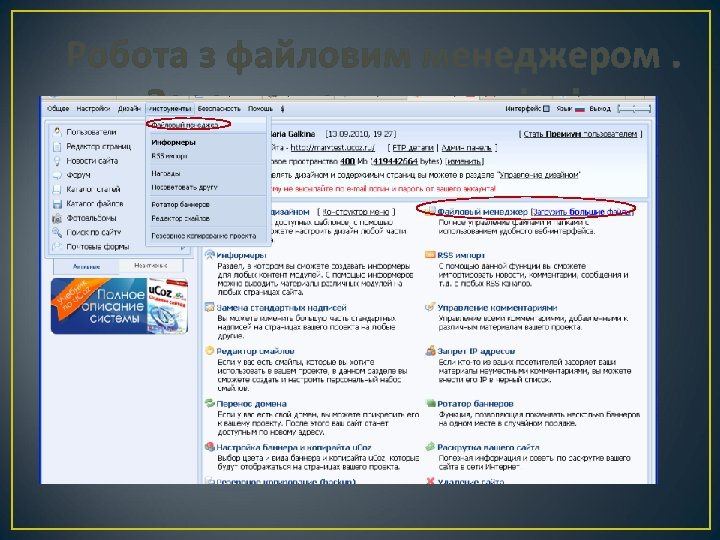Choose Награды from the dropdown menu
Screen dimensions: 720x540
[166, 174]
